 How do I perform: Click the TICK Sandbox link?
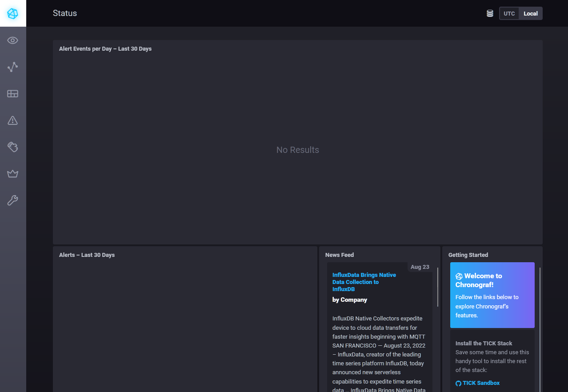click(x=481, y=383)
